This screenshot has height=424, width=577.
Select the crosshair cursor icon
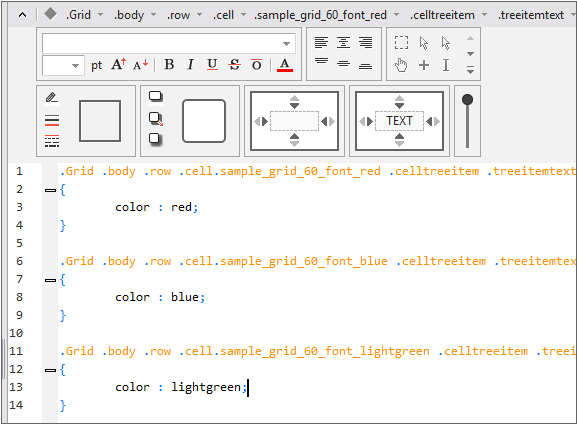pos(424,65)
